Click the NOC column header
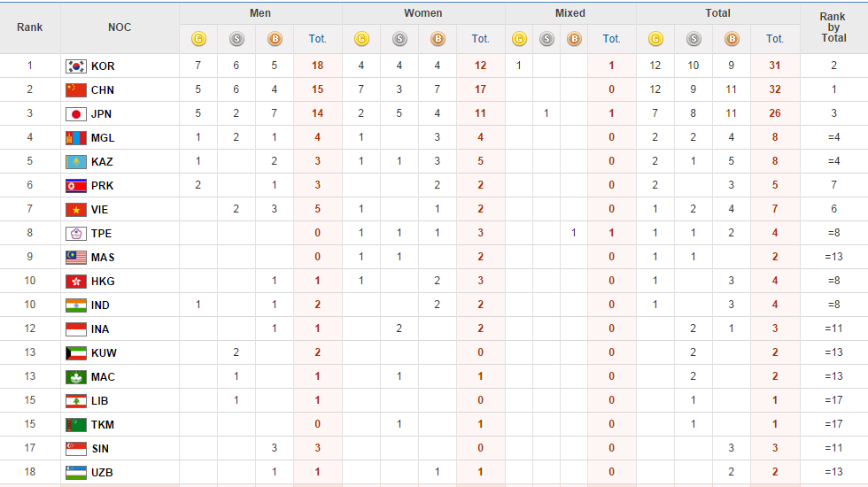Viewport: 868px width, 487px height. click(120, 27)
